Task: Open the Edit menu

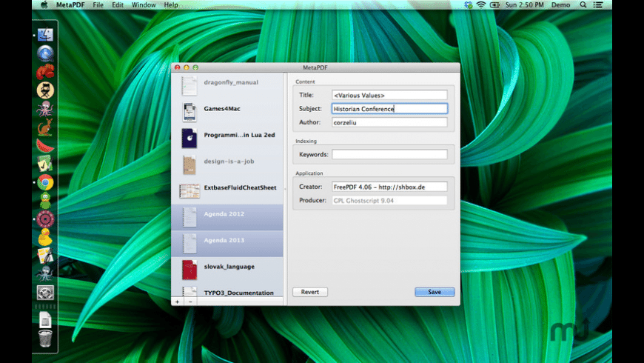Action: coord(118,5)
